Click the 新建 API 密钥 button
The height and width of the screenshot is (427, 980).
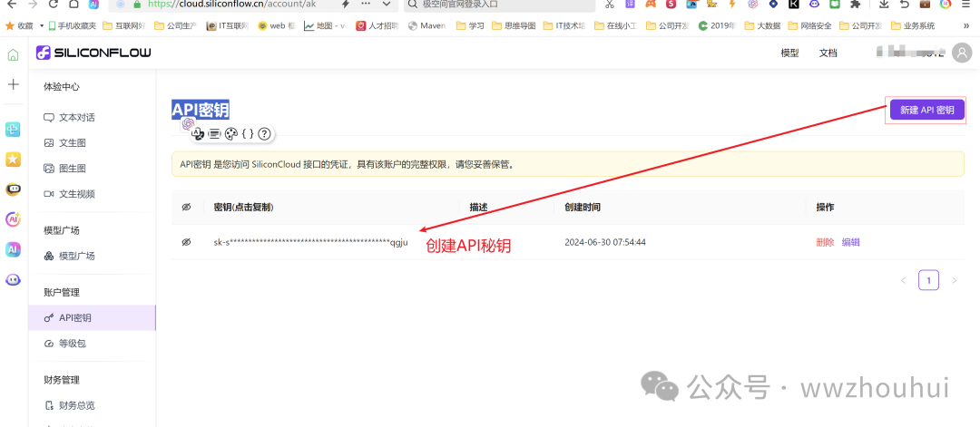tap(926, 111)
